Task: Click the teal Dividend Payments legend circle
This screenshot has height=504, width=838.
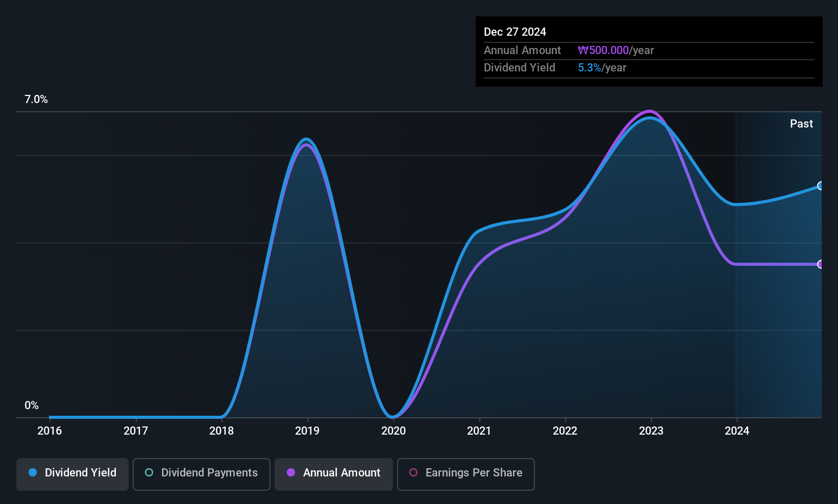Action: 149,472
